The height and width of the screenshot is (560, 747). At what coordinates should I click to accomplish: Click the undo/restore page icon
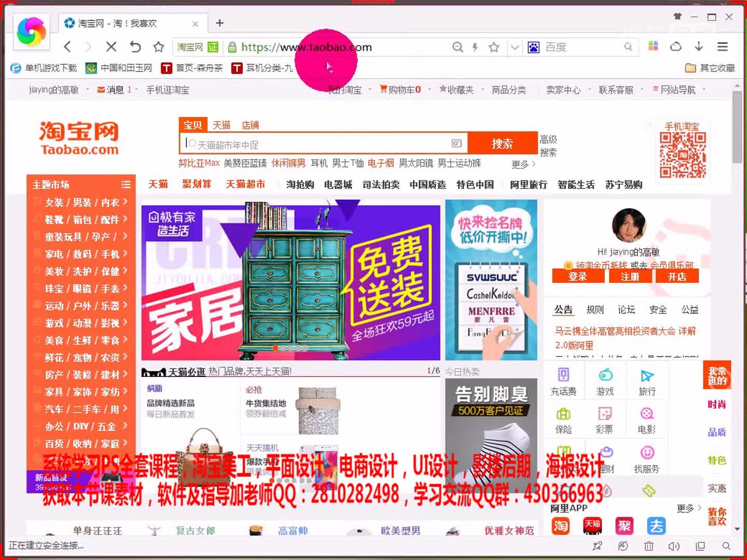(x=135, y=47)
